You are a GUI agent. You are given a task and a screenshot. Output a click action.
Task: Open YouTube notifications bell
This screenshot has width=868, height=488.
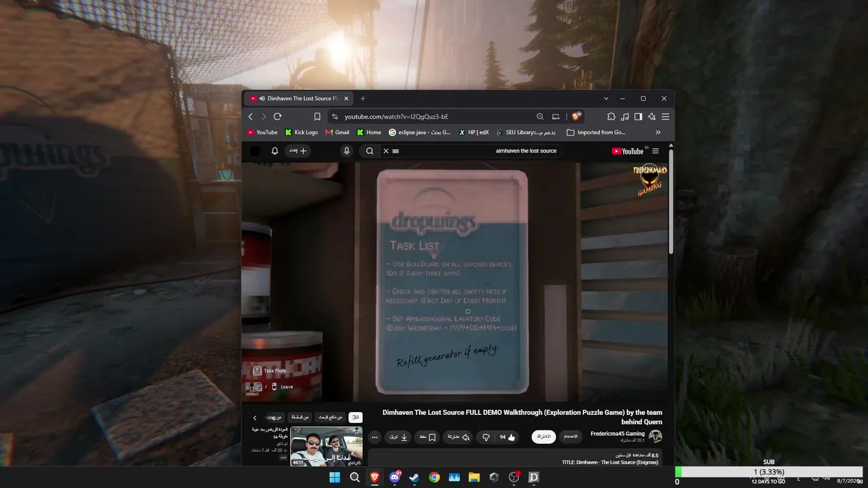(x=275, y=151)
